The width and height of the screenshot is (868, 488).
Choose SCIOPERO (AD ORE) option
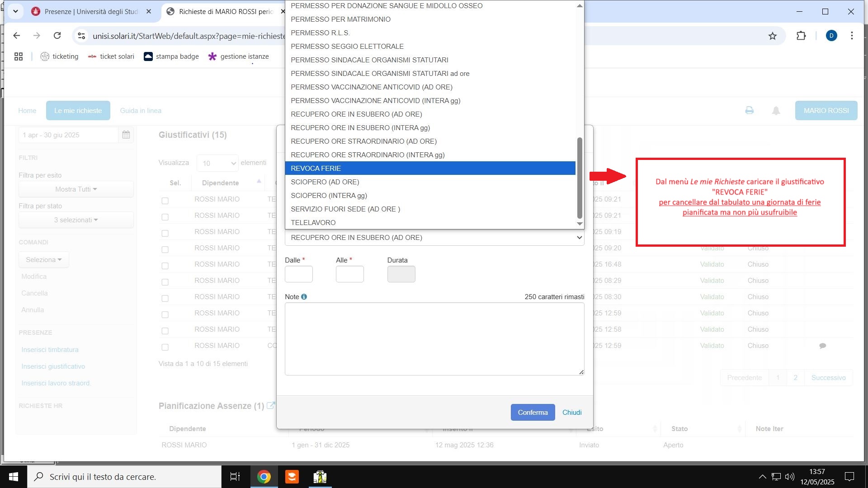coord(430,182)
